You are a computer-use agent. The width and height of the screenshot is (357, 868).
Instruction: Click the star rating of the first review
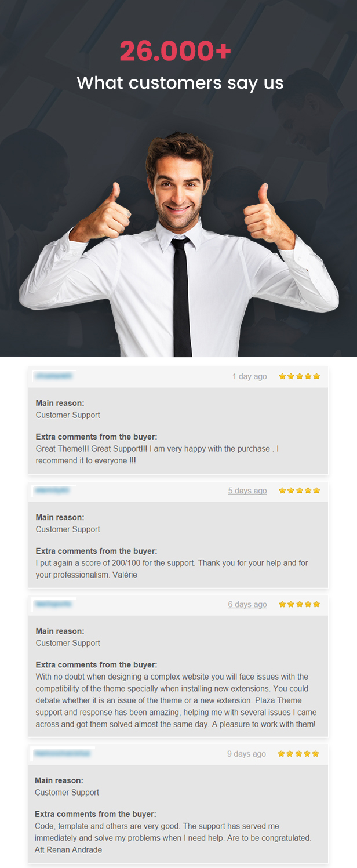[x=299, y=376]
